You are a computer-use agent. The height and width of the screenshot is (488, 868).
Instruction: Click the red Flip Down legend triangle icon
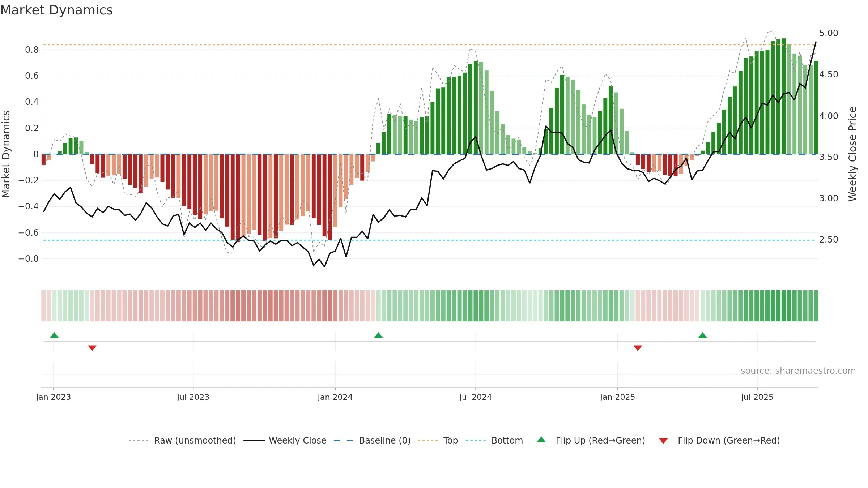[x=663, y=441]
